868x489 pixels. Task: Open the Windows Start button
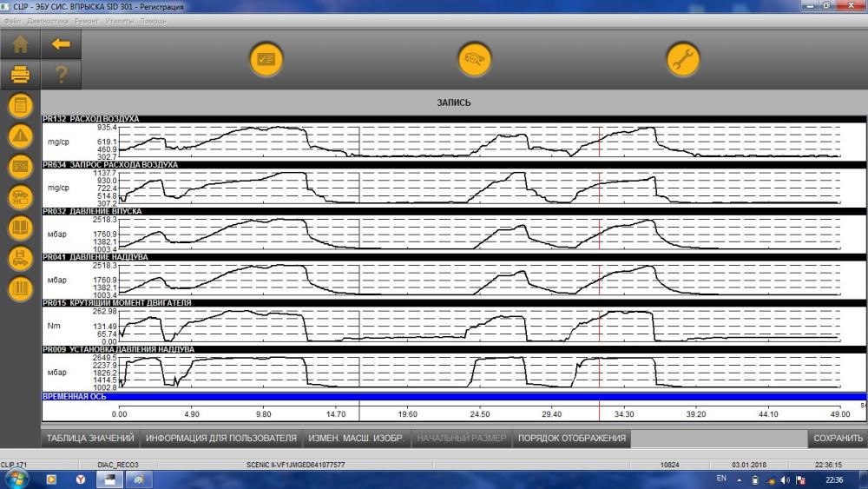[x=15, y=479]
